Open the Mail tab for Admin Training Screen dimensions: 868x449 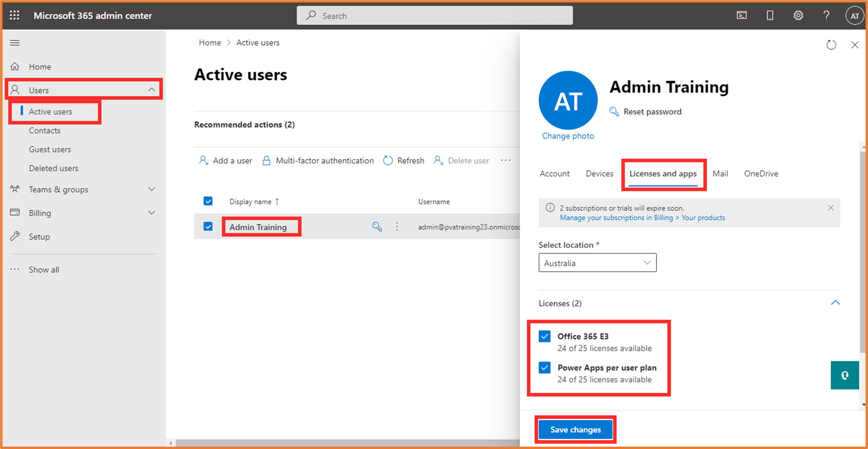(720, 174)
